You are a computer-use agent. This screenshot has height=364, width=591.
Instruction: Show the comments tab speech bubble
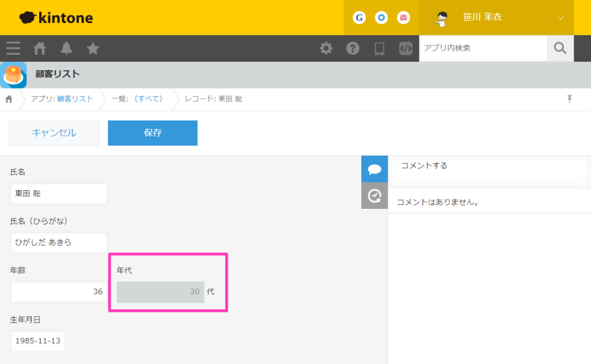(374, 169)
